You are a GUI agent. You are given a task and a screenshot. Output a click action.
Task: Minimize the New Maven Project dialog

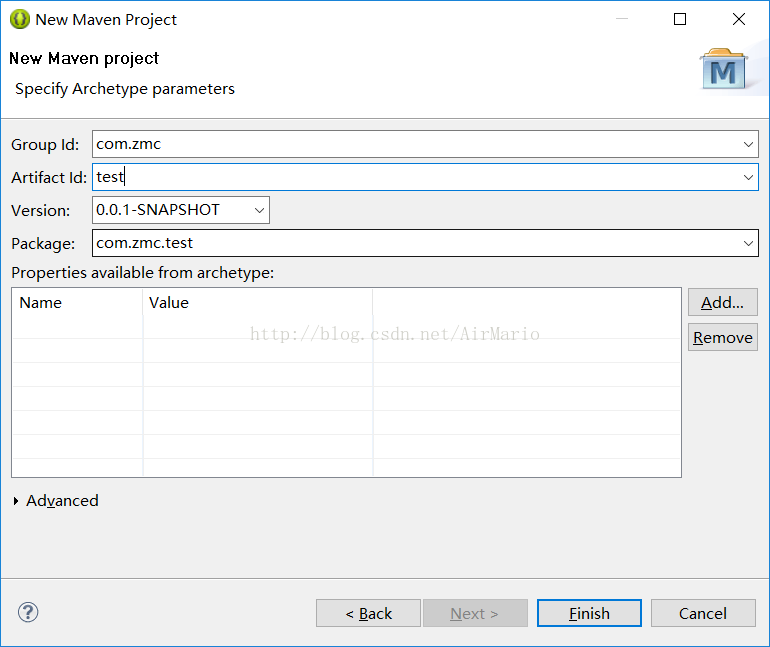[x=622, y=19]
